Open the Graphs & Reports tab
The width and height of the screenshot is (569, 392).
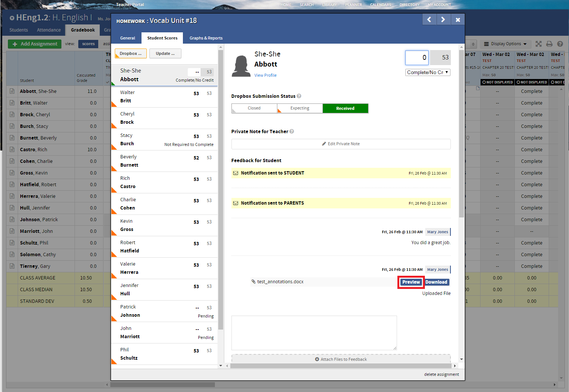tap(206, 38)
